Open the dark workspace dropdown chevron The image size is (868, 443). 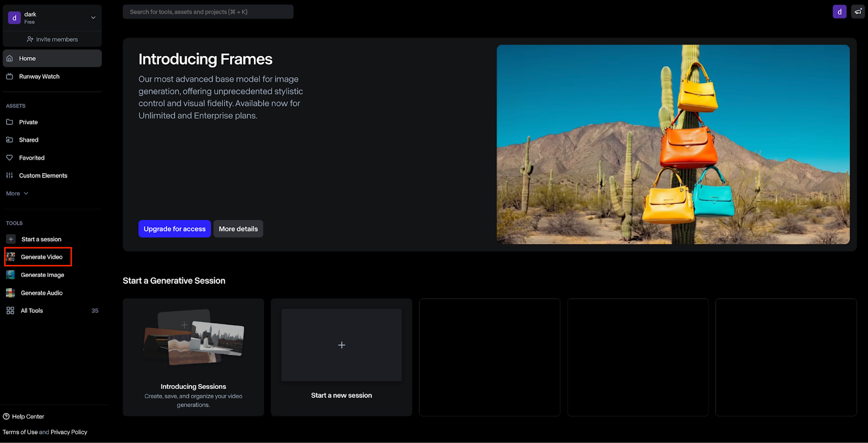tap(93, 18)
